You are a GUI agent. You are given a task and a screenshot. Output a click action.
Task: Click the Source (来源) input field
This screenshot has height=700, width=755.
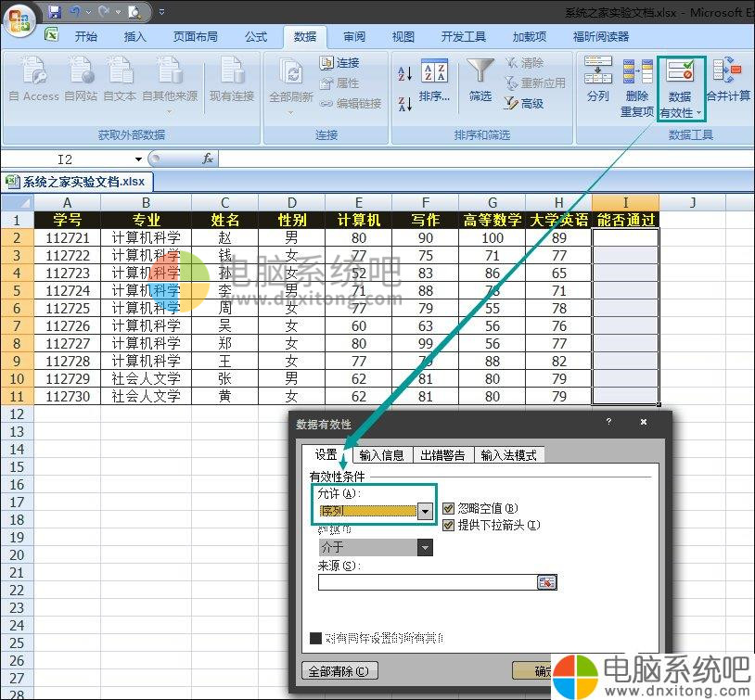pos(427,582)
